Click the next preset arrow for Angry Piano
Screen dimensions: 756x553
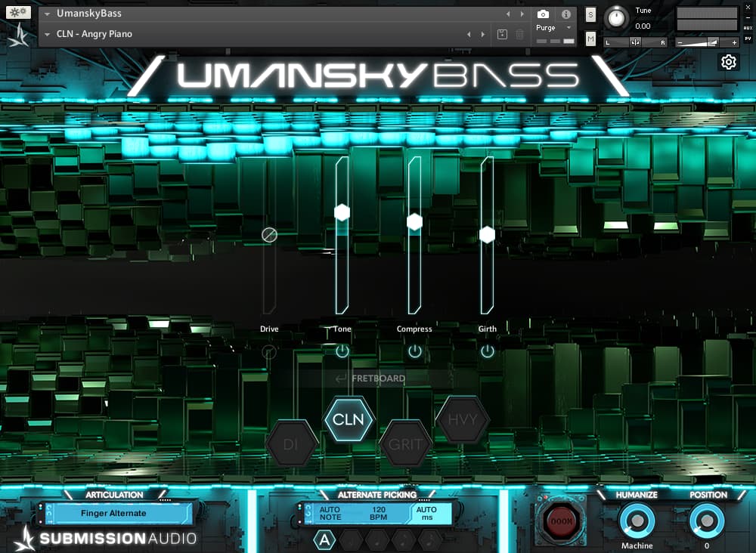tap(483, 34)
